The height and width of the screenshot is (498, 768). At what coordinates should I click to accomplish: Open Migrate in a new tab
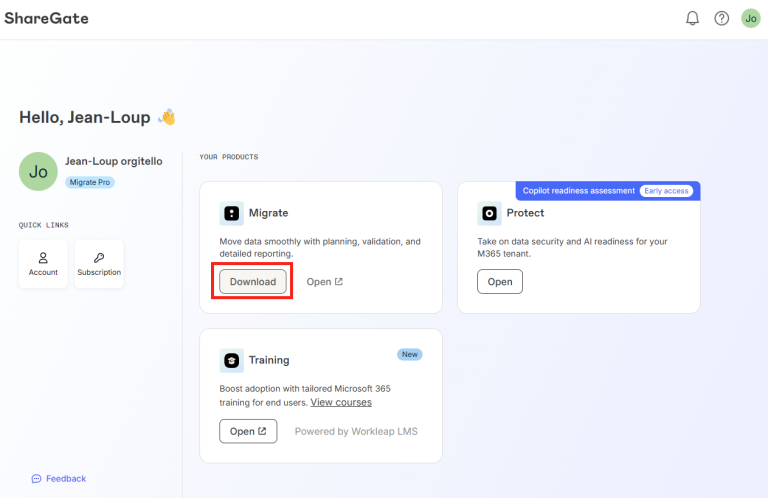click(x=324, y=282)
